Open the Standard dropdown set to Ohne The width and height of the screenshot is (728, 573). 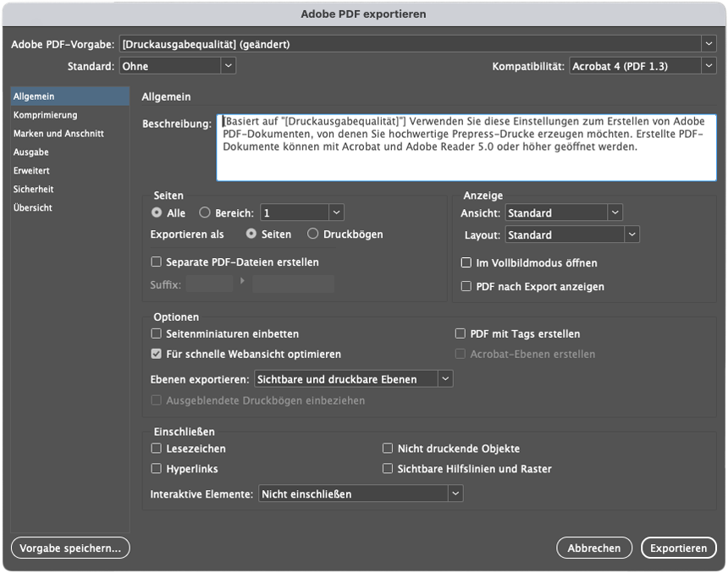click(x=178, y=66)
